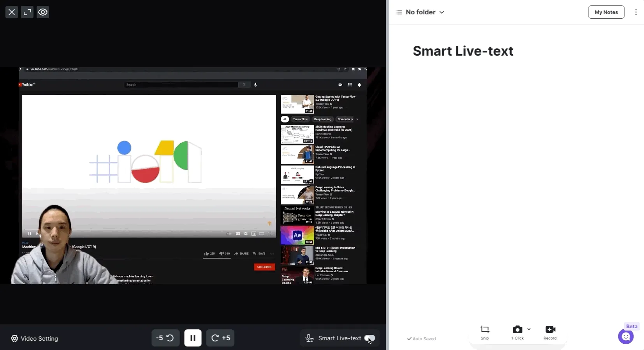Screen dimensions: 644x350
Task: Click the YouTube player settings gear
Action: click(x=246, y=234)
